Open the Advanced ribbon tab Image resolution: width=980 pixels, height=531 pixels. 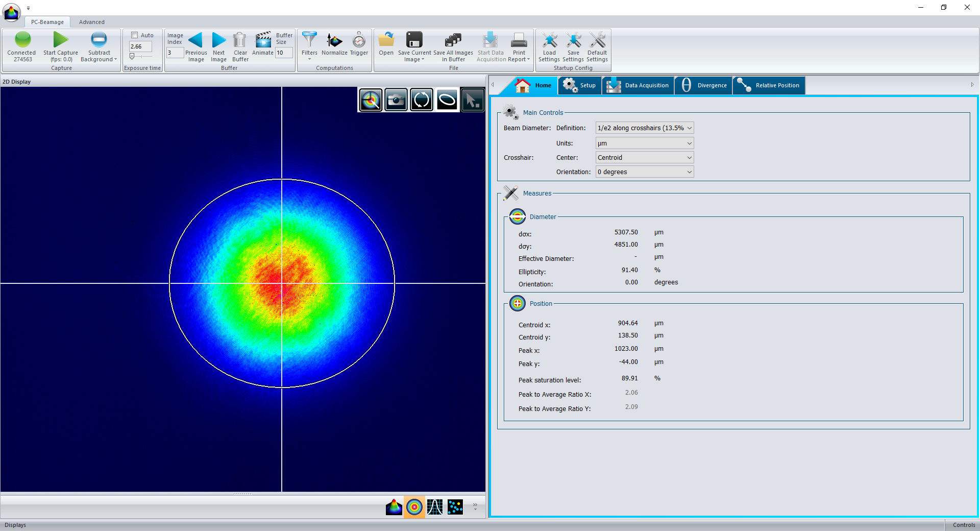(x=92, y=22)
